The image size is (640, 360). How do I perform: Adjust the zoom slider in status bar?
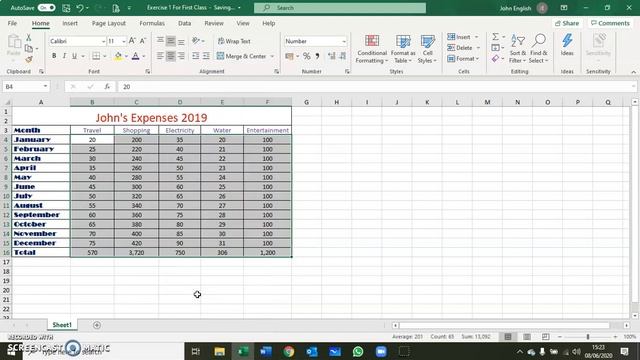click(x=588, y=337)
